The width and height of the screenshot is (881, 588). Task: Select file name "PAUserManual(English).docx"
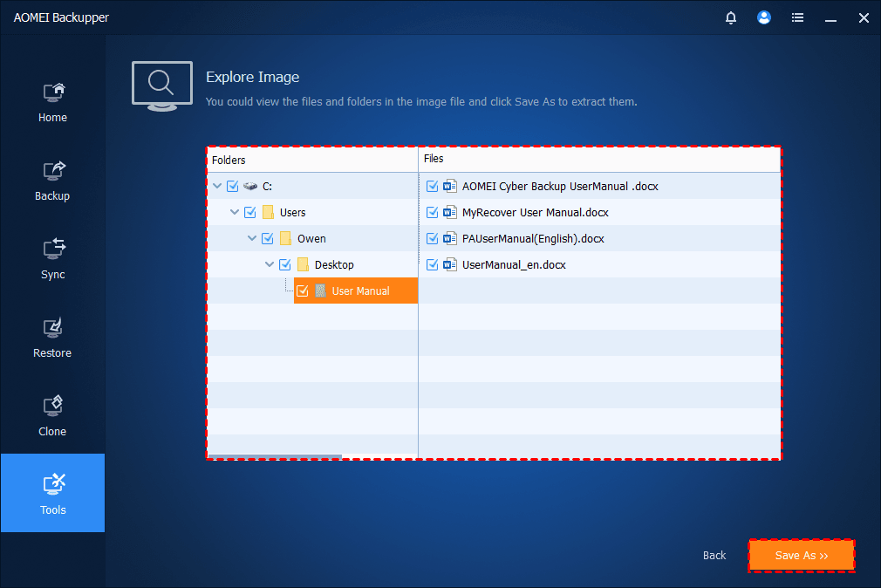pos(533,238)
